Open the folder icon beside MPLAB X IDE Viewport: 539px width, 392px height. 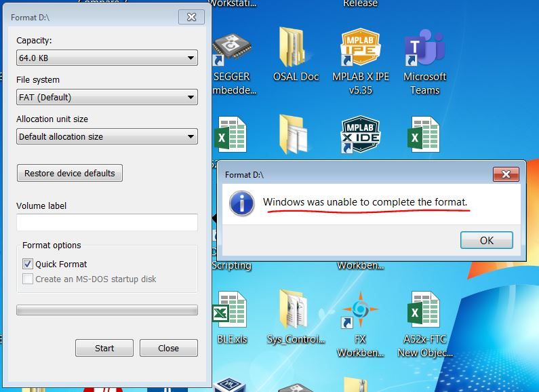tap(293, 134)
